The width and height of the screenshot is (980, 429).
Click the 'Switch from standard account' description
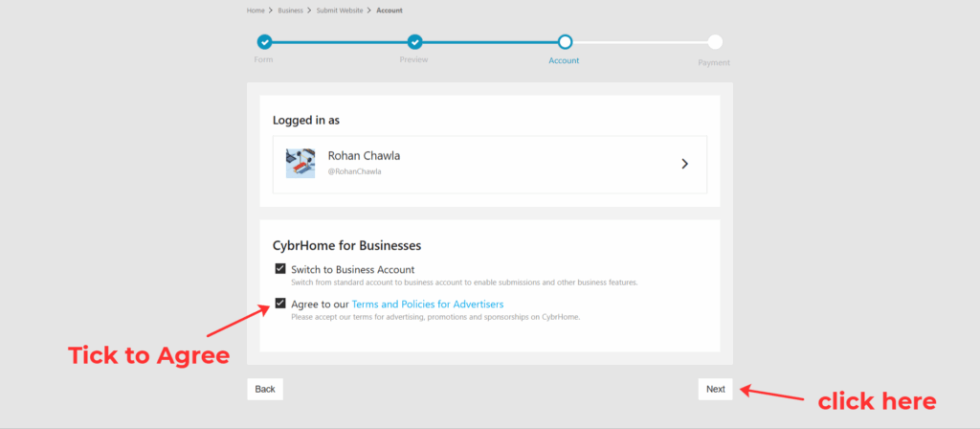point(464,282)
